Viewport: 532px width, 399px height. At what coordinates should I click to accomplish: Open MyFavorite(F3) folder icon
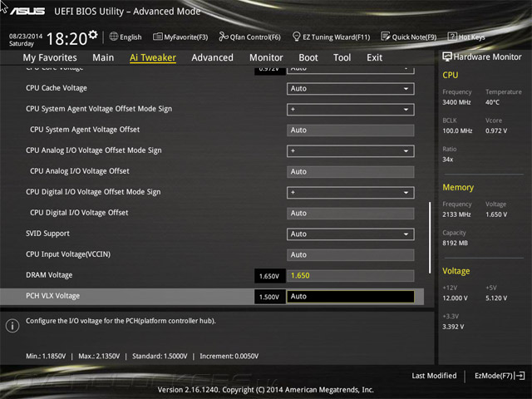click(x=158, y=37)
